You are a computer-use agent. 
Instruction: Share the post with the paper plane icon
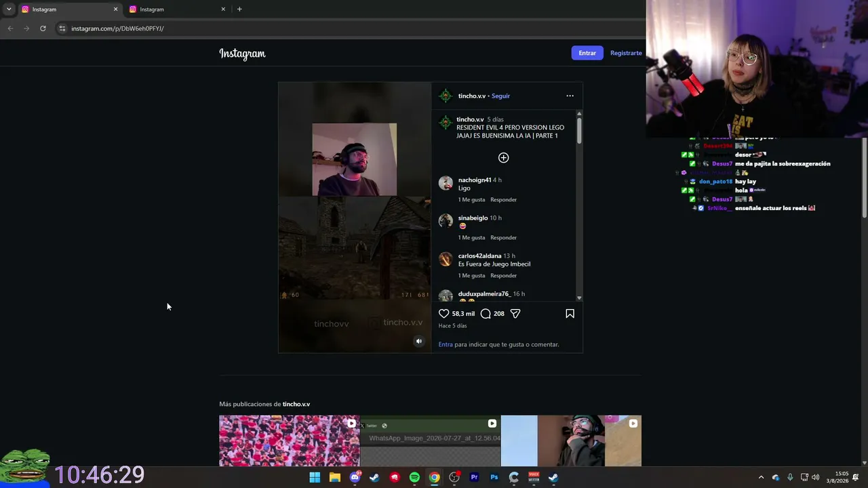tap(515, 314)
